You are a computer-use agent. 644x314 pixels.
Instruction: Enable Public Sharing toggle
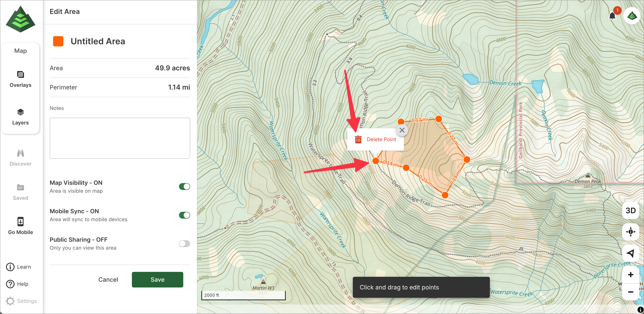tap(185, 244)
